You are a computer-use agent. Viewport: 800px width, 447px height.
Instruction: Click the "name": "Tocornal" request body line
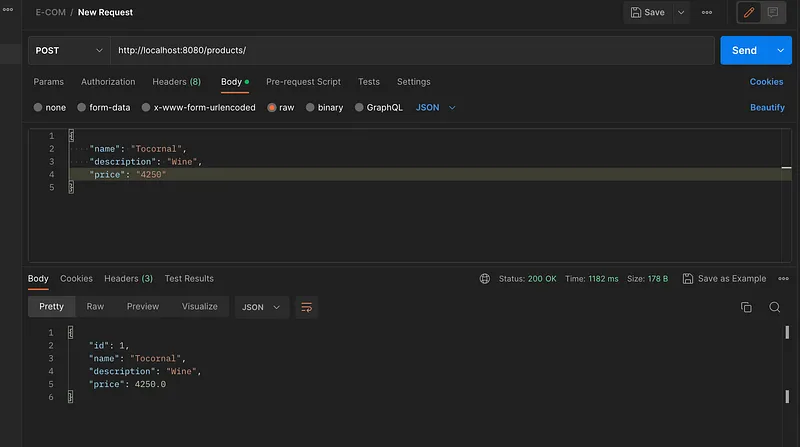[138, 149]
